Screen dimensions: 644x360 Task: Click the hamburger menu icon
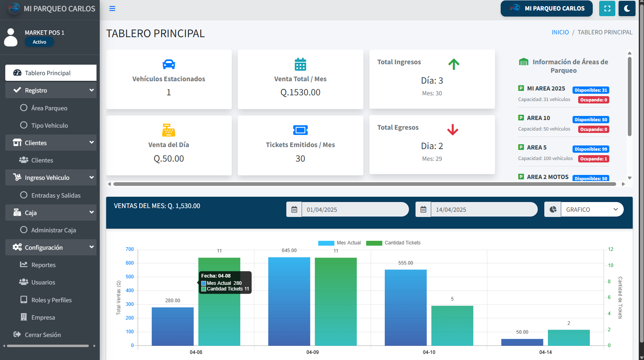(112, 8)
